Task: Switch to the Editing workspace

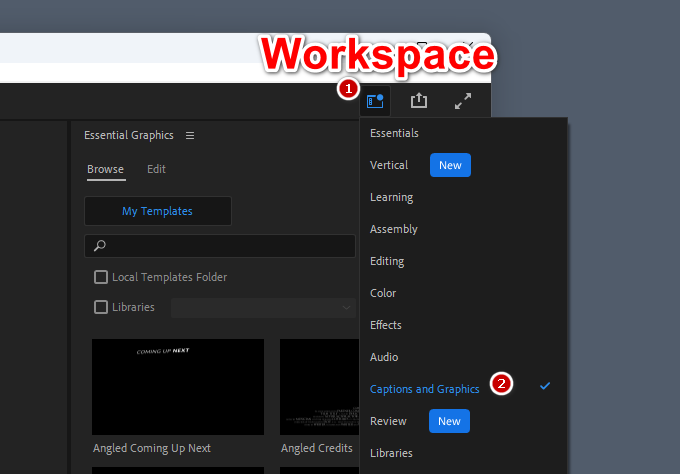Action: tap(387, 261)
